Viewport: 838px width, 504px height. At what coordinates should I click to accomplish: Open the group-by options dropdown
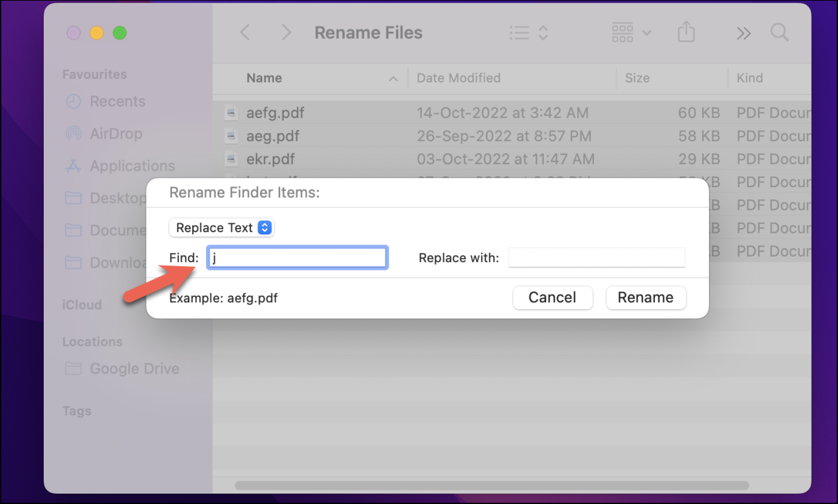point(631,33)
